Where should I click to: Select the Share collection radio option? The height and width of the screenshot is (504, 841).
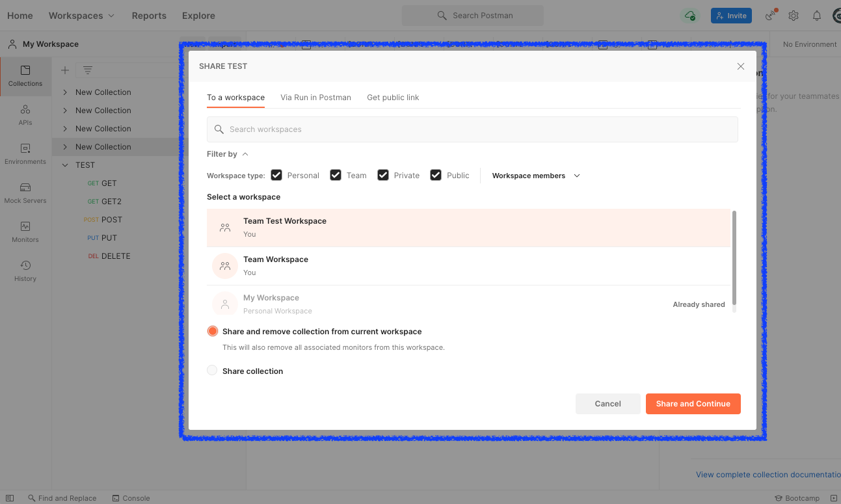pyautogui.click(x=212, y=371)
